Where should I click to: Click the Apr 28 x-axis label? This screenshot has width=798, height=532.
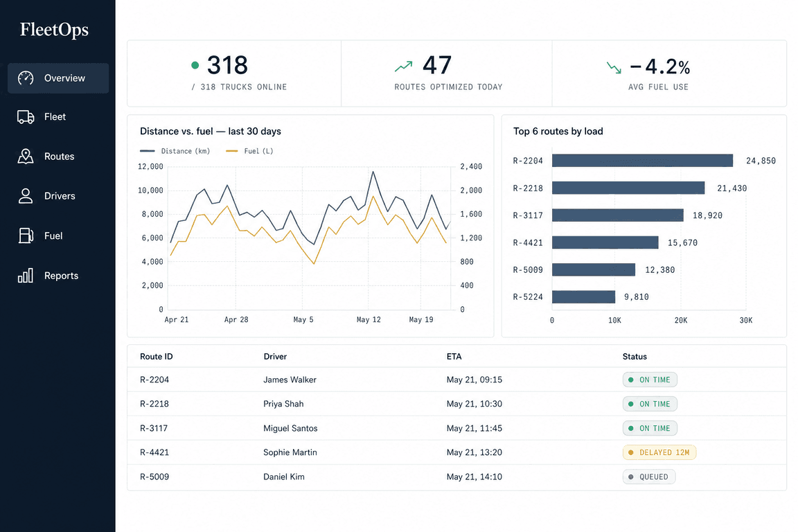(x=236, y=320)
